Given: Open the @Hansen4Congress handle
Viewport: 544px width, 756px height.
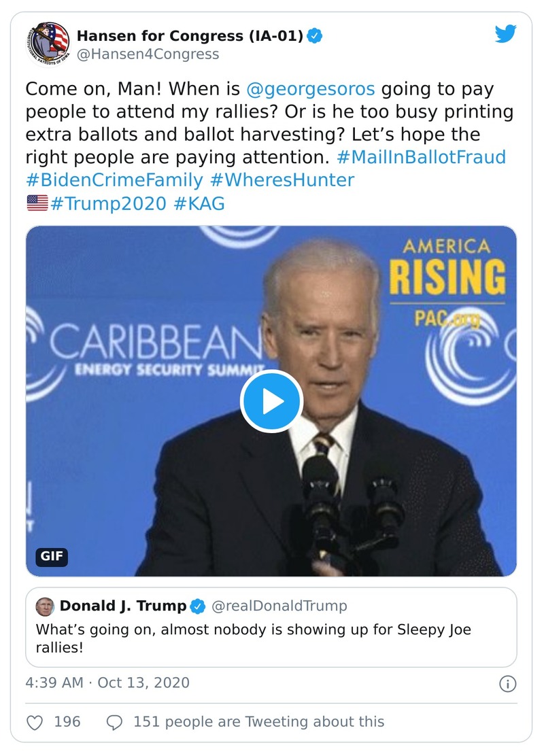Looking at the screenshot, I should point(148,54).
